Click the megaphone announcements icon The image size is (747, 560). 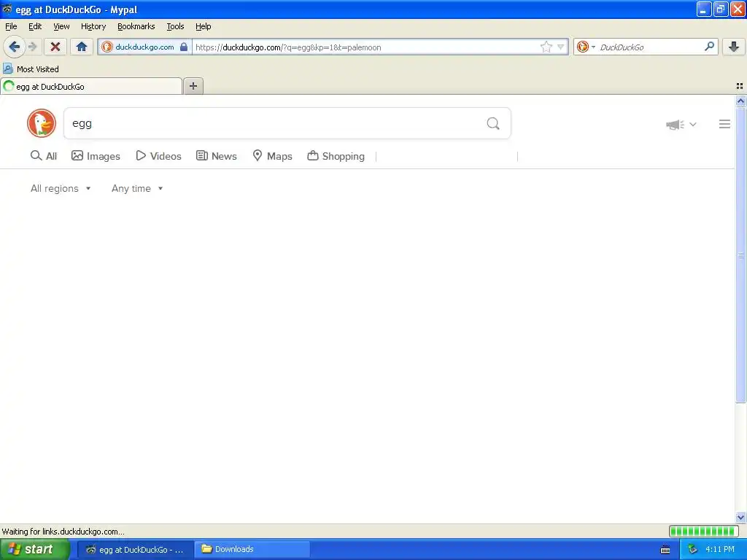pos(675,125)
